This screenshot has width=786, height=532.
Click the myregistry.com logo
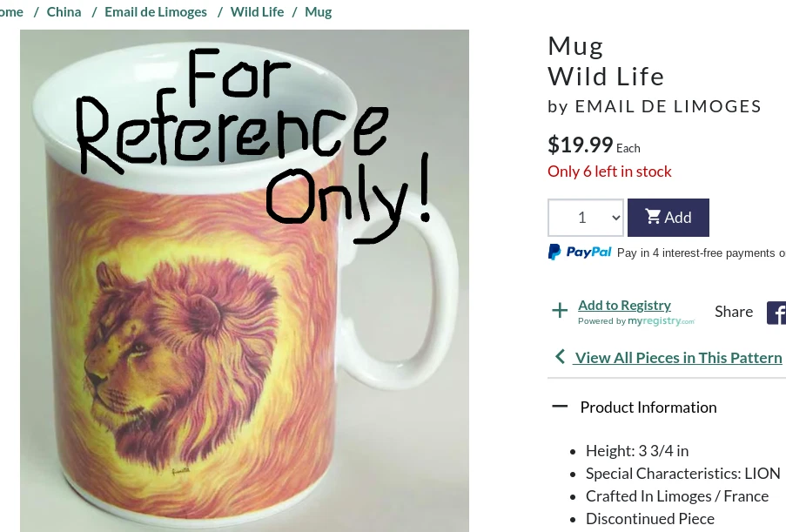click(662, 321)
